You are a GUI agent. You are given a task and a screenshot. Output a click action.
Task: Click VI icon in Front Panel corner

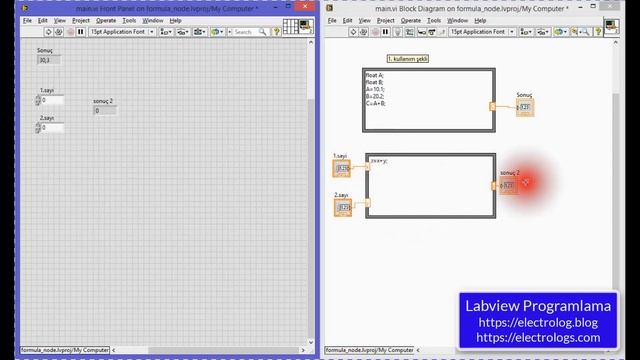[306, 27]
